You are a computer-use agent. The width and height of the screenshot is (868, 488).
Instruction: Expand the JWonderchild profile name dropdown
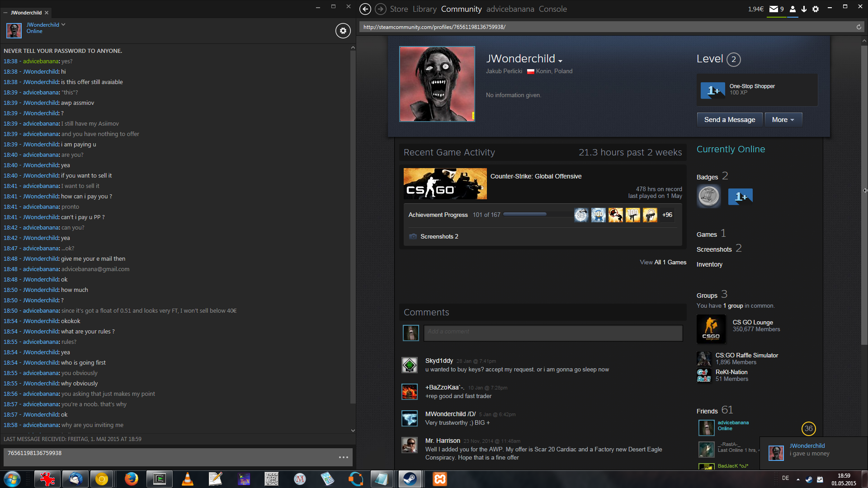[560, 61]
